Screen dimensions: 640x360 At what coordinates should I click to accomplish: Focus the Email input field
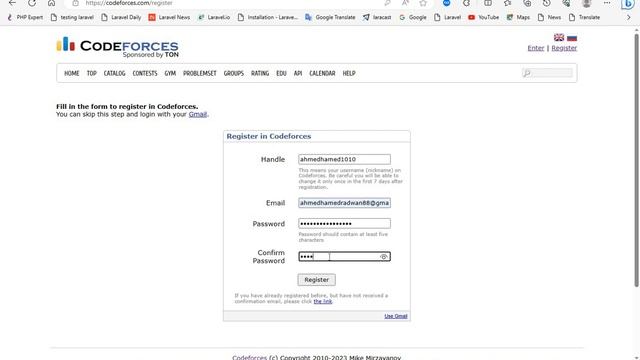point(344,203)
